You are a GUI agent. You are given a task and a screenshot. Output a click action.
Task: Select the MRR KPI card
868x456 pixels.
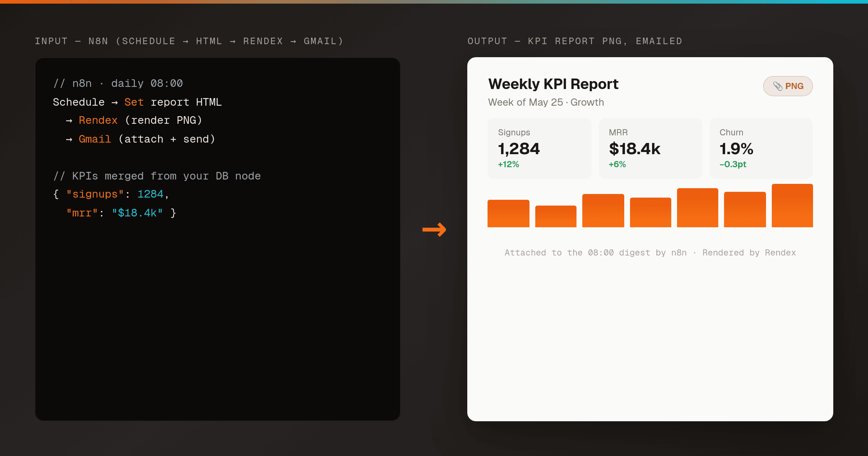click(x=650, y=148)
